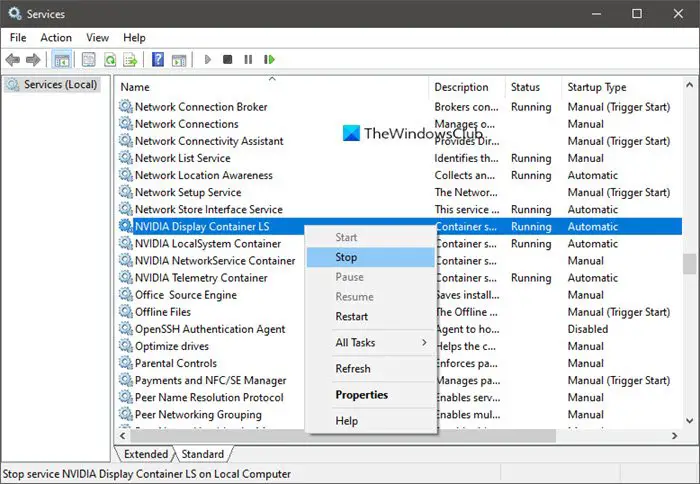The image size is (700, 484).
Task: Open the Properties toolbar icon
Action: tap(88, 59)
